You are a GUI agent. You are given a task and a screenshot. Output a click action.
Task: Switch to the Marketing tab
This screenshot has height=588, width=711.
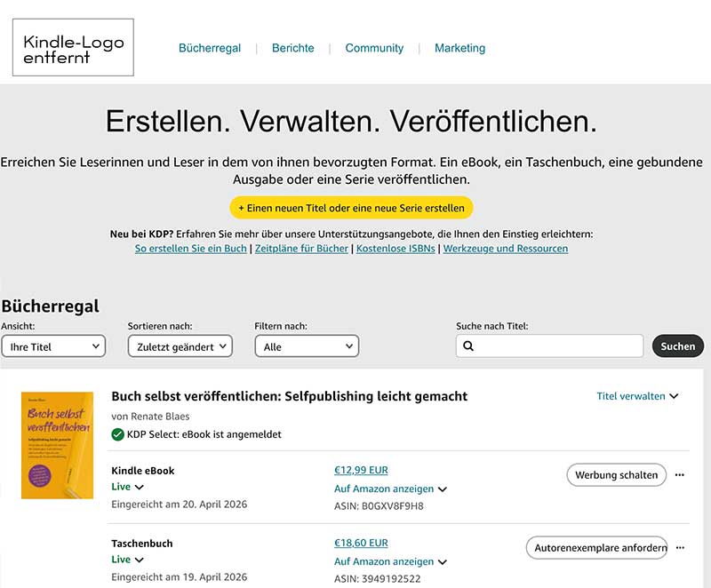[459, 48]
